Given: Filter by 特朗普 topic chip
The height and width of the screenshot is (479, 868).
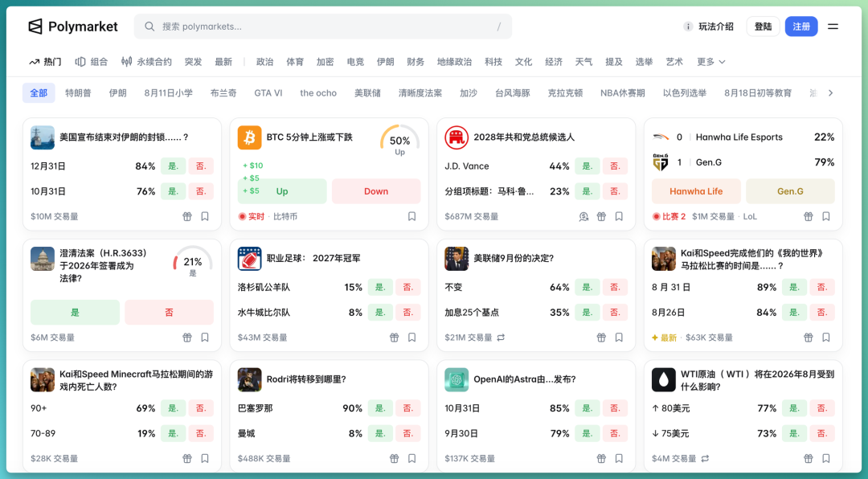Looking at the screenshot, I should 78,93.
